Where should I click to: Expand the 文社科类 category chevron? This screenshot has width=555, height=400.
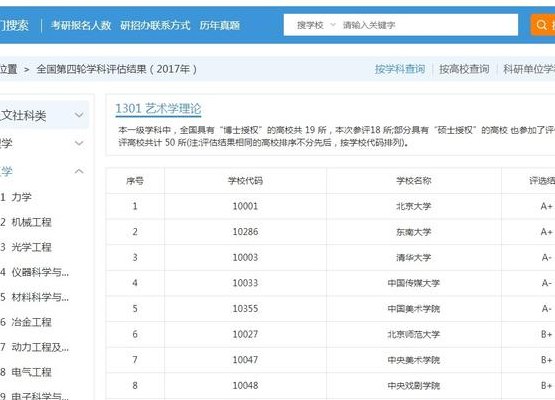[x=79, y=115]
